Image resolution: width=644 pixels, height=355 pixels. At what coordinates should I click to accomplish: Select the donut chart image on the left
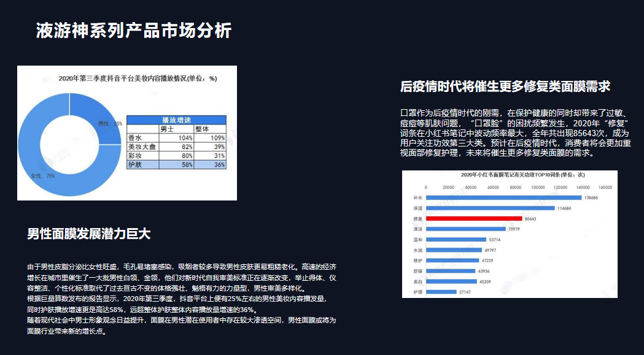pos(126,132)
